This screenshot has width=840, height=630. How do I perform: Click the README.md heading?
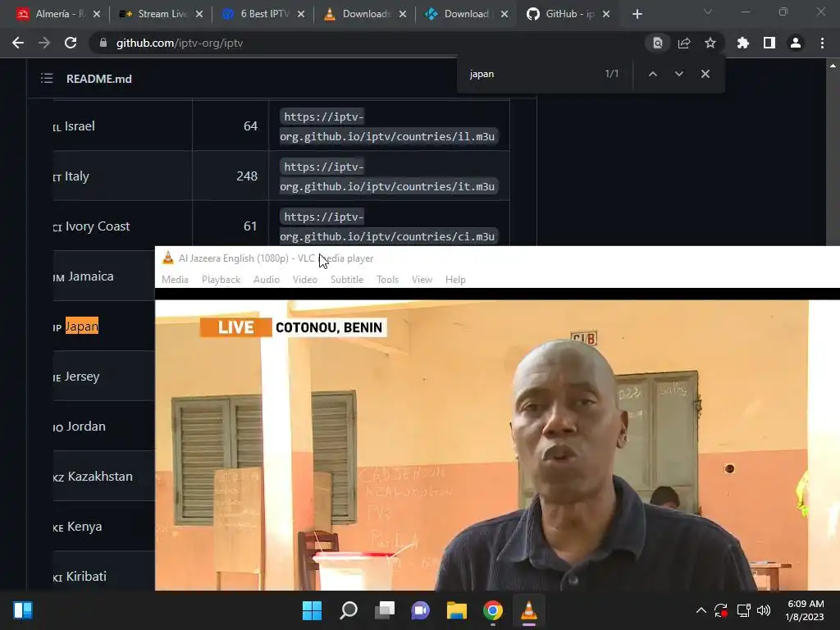tap(98, 79)
